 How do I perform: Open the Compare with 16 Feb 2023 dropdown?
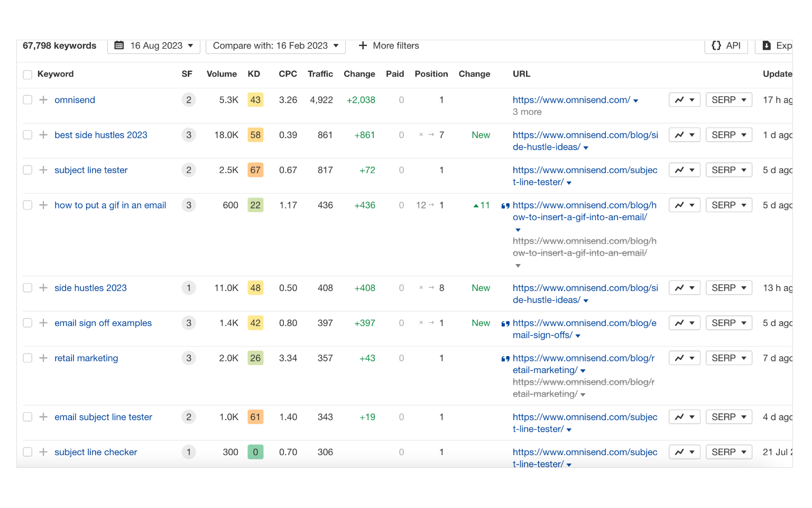pos(275,46)
